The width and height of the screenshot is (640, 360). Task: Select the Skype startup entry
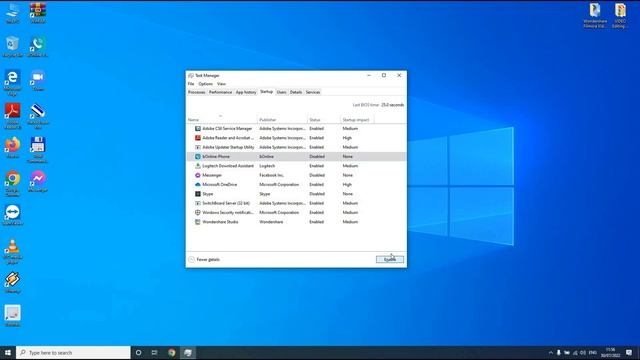click(x=296, y=194)
